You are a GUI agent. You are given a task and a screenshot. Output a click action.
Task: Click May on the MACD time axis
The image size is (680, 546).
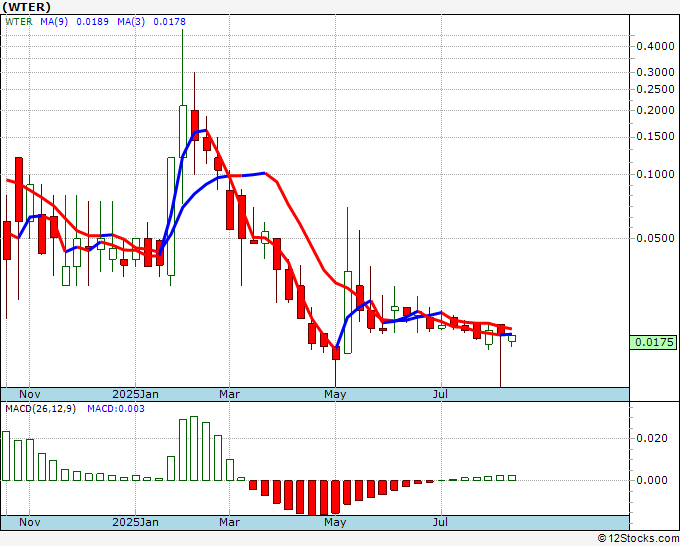[x=335, y=522]
